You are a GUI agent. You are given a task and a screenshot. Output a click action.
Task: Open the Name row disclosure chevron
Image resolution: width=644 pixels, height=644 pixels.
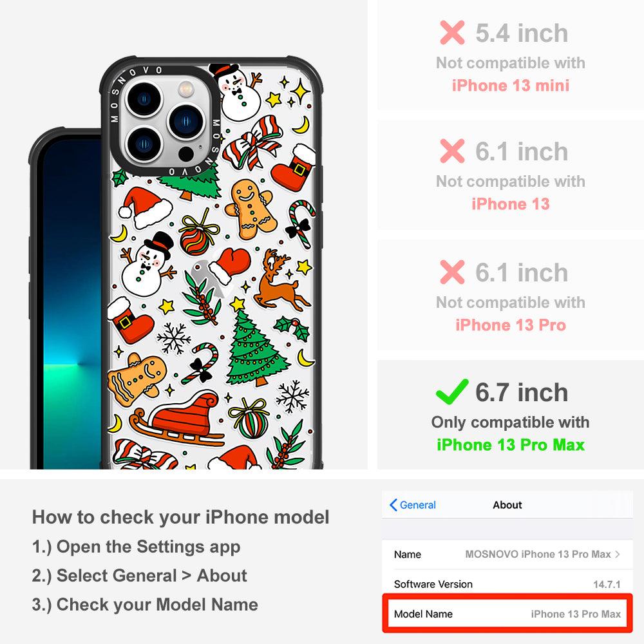point(618,554)
